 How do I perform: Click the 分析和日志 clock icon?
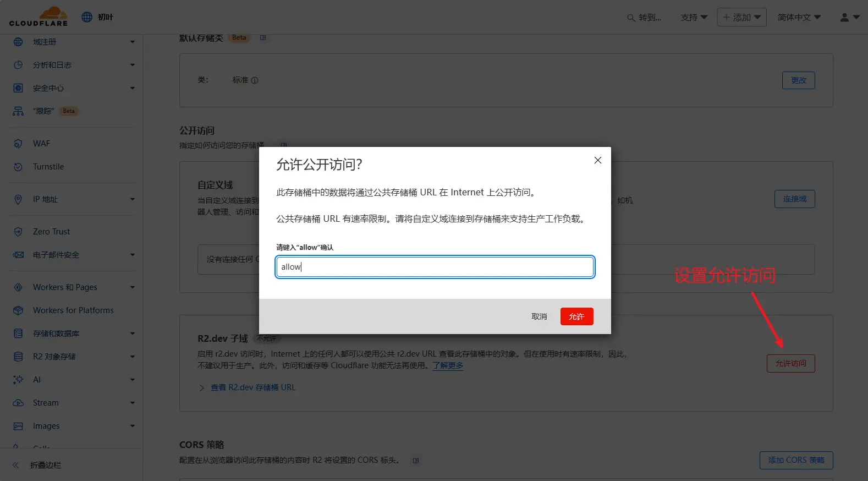[18, 65]
